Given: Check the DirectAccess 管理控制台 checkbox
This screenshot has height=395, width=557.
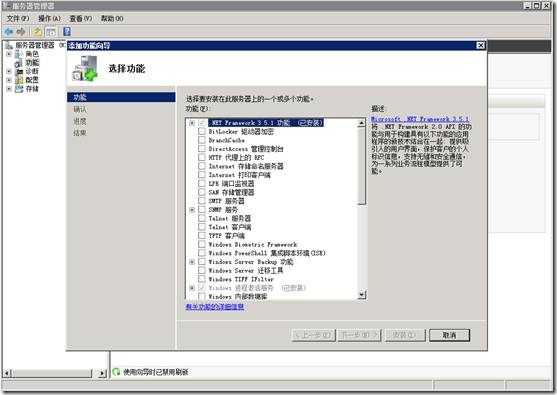Looking at the screenshot, I should point(202,149).
